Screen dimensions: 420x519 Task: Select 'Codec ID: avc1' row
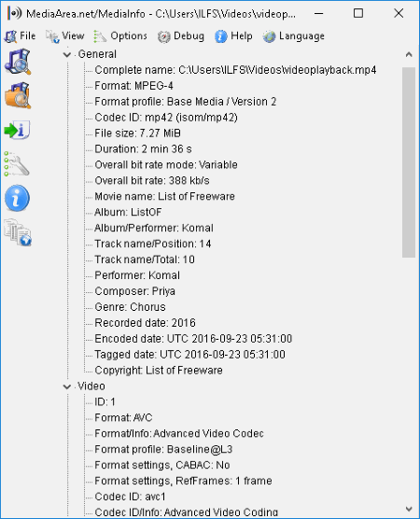130,497
